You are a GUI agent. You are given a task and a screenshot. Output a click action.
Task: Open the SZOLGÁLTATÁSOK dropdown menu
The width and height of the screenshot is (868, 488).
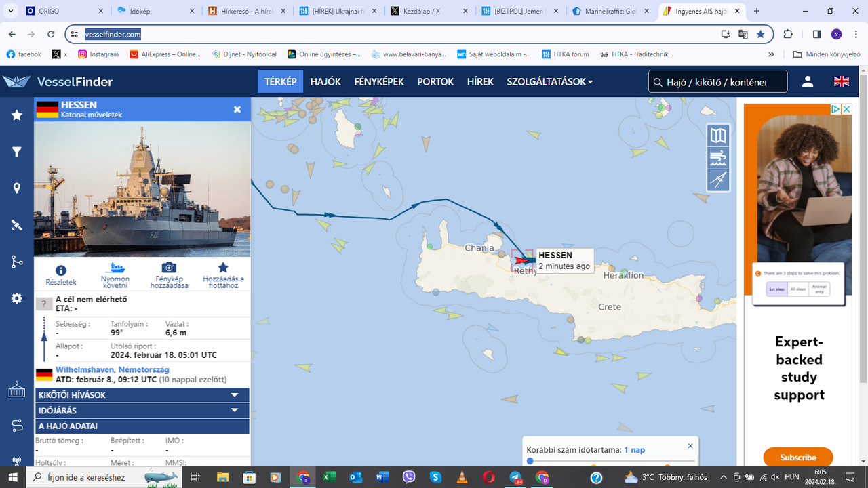549,81
